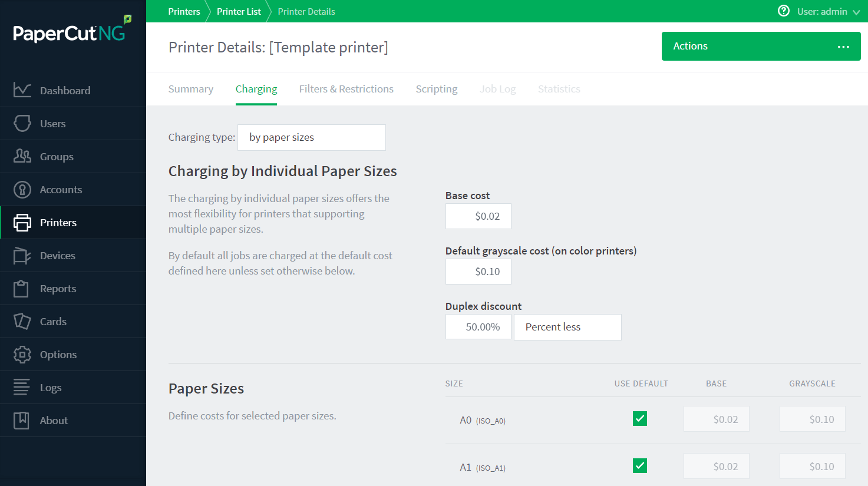The image size is (868, 486).
Task: Click the PaperCut NG logo
Action: click(72, 31)
